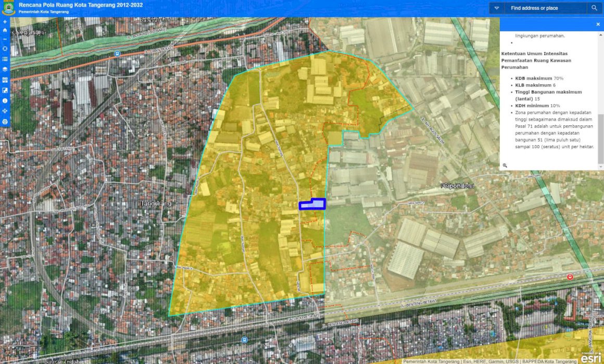
Task: Click the train station marker on map
Action: point(570,277)
